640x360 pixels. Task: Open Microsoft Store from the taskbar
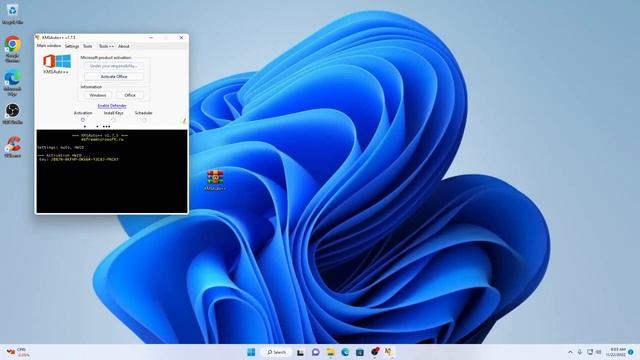[x=360, y=352]
